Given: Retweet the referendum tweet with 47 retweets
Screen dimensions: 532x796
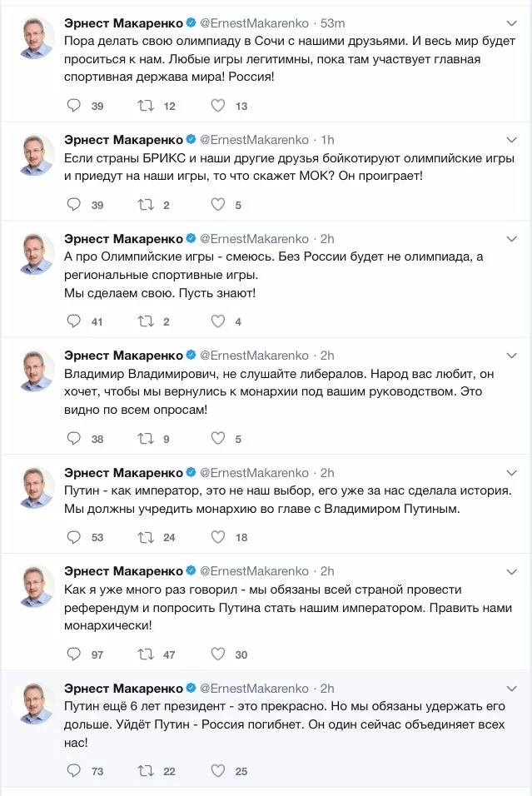Looking at the screenshot, I should tap(146, 654).
